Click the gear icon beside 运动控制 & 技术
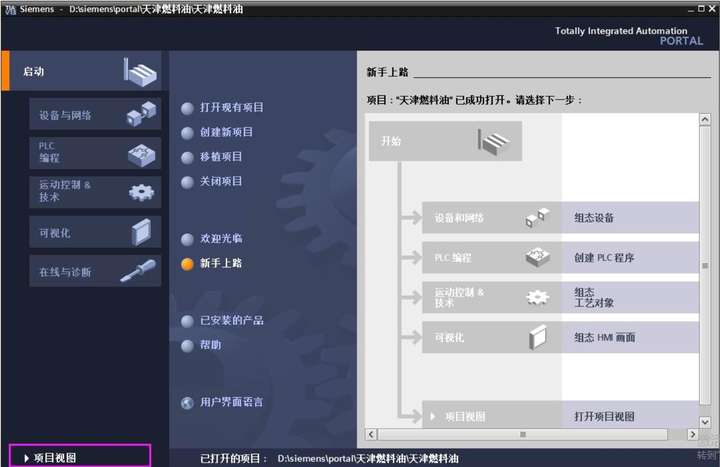Viewport: 720px width, 467px height. 141,192
